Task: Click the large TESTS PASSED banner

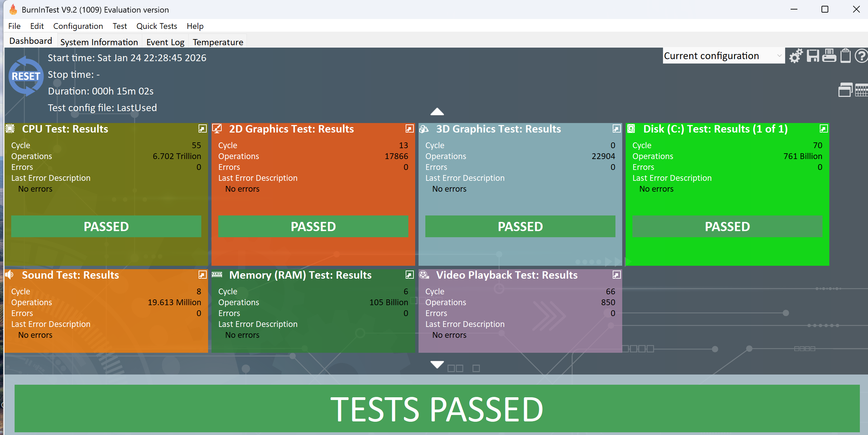Action: pyautogui.click(x=437, y=409)
